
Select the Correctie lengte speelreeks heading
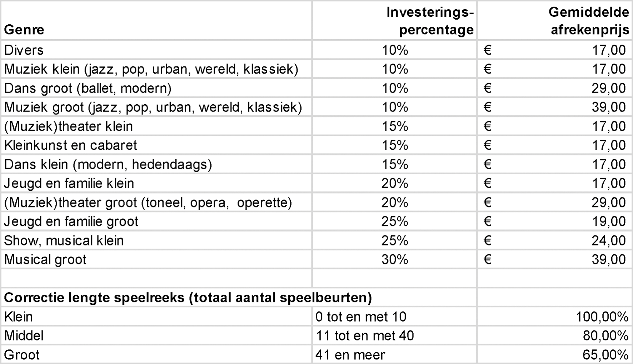(x=188, y=298)
